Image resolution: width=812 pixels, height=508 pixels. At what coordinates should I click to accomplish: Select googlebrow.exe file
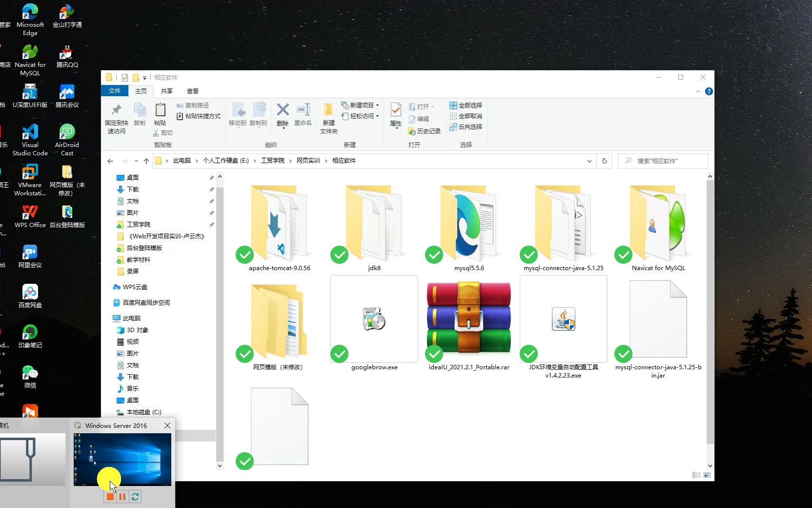pyautogui.click(x=374, y=323)
